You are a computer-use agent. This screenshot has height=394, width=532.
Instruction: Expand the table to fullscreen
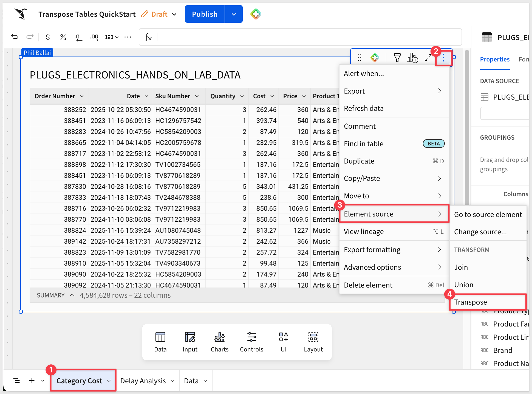[428, 58]
